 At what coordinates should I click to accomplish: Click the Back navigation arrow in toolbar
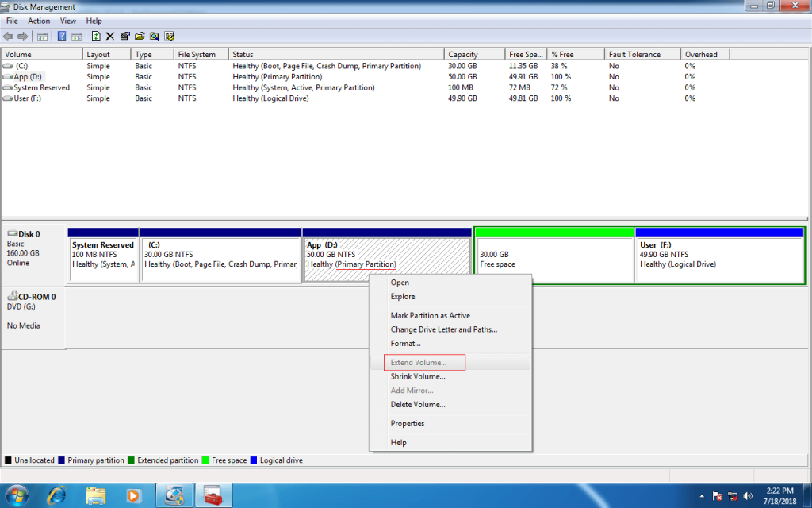click(8, 36)
